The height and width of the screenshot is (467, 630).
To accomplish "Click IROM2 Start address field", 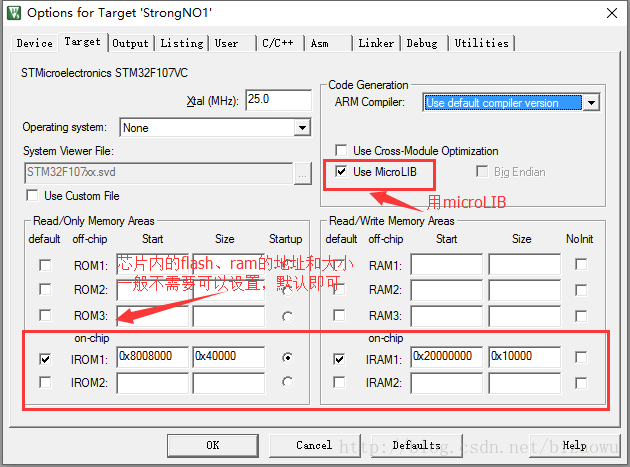I will pos(152,383).
